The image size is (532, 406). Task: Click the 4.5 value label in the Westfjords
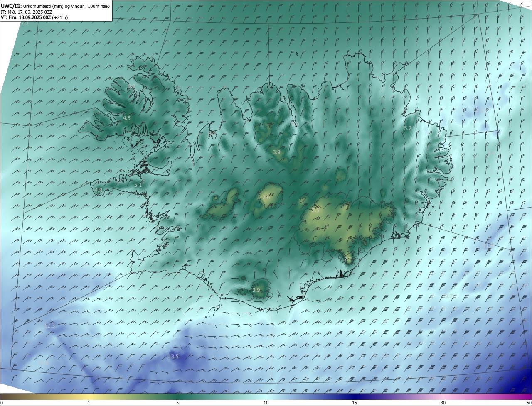127,118
